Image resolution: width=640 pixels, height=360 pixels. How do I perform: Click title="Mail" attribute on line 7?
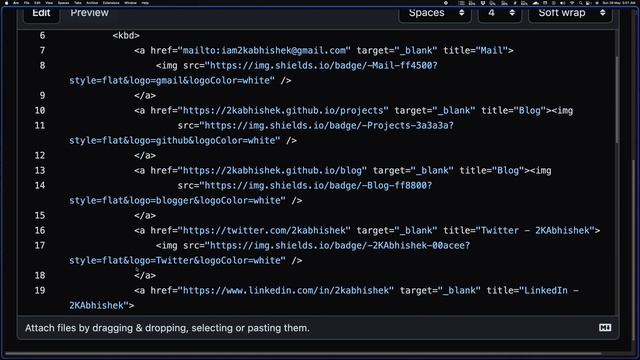tap(476, 51)
